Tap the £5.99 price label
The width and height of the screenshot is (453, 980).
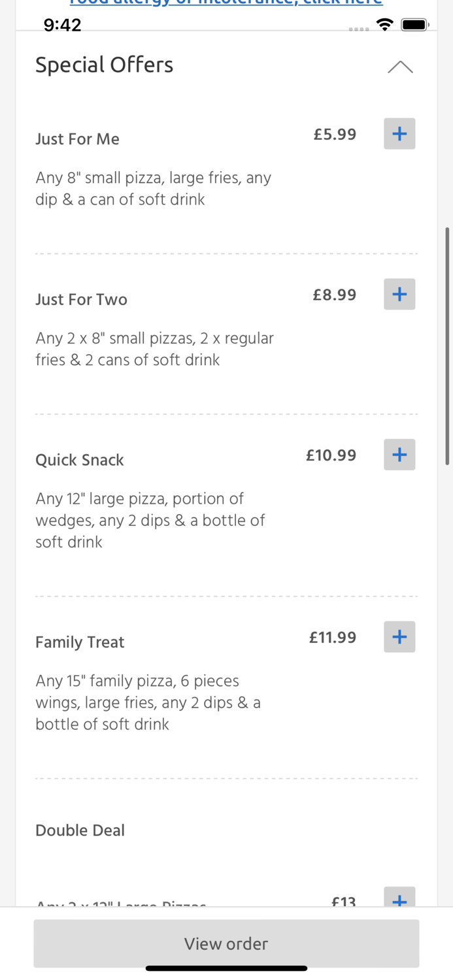click(334, 134)
